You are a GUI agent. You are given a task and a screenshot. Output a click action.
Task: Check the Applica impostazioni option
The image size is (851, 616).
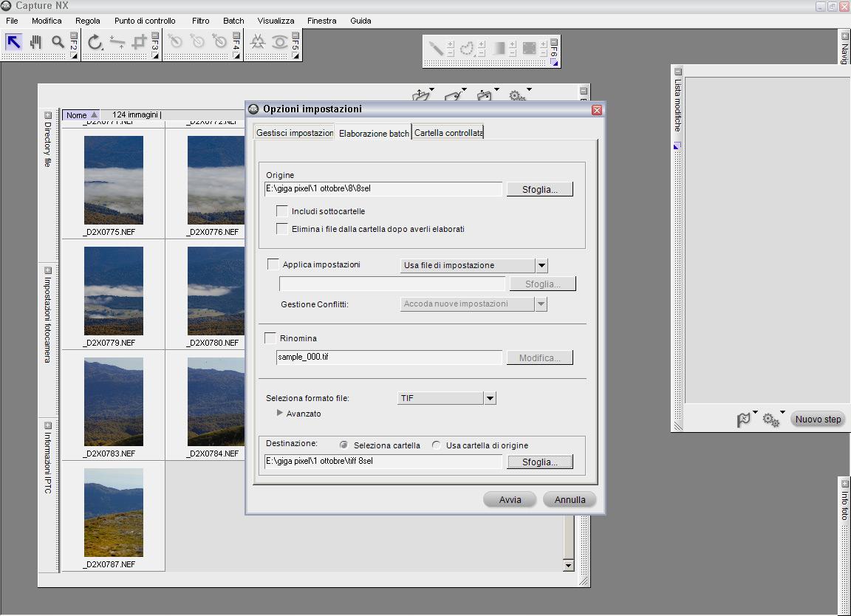point(273,264)
